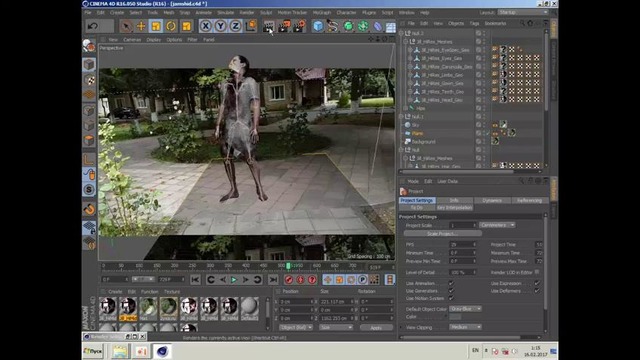Click the Undo arrow icon

pyautogui.click(x=93, y=26)
